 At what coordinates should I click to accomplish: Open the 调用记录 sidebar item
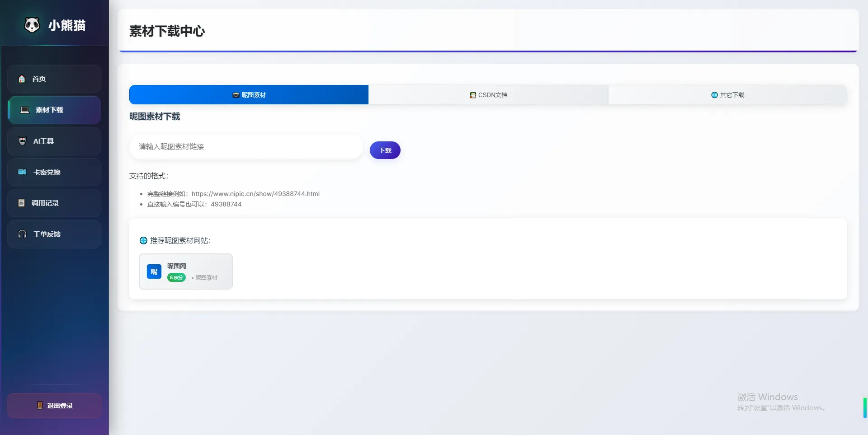coord(54,203)
